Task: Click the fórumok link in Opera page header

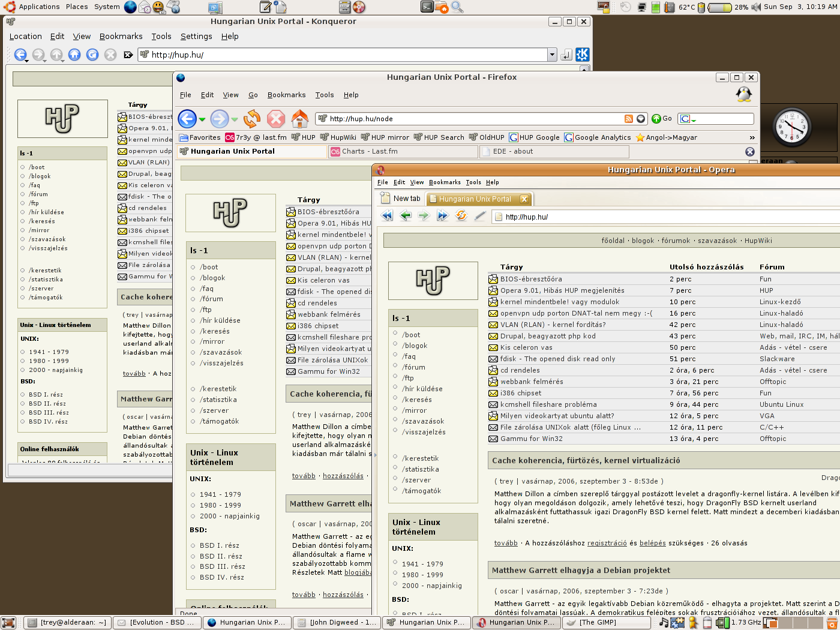Action: click(x=676, y=241)
